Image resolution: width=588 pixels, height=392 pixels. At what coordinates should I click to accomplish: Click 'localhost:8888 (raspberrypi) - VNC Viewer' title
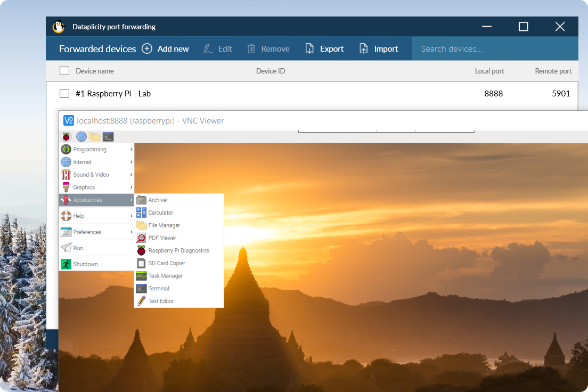coord(150,121)
